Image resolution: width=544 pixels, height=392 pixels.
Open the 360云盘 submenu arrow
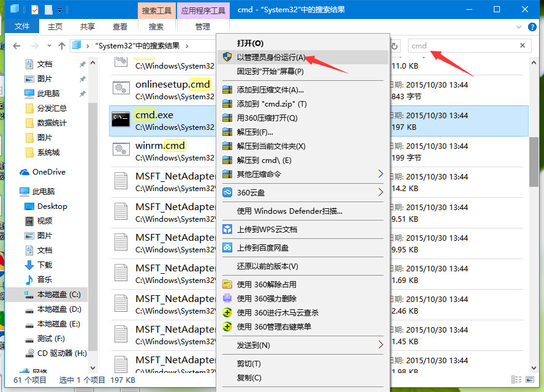pyautogui.click(x=380, y=192)
